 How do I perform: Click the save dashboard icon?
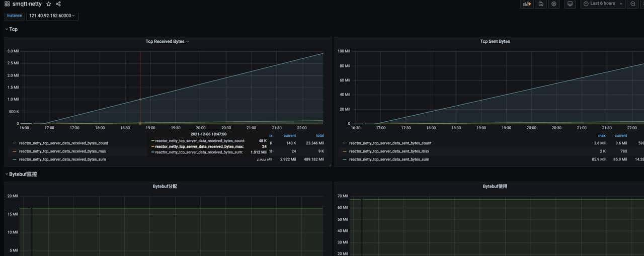tap(541, 4)
